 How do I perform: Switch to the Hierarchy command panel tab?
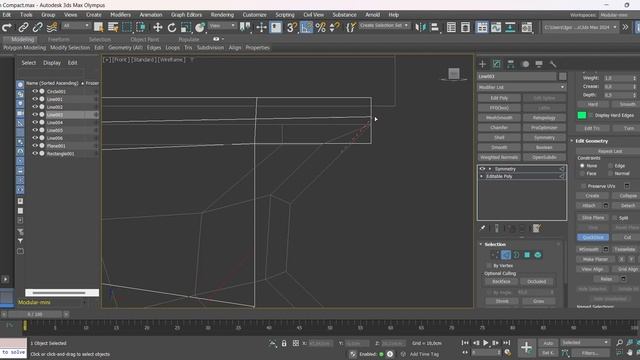coord(511,64)
